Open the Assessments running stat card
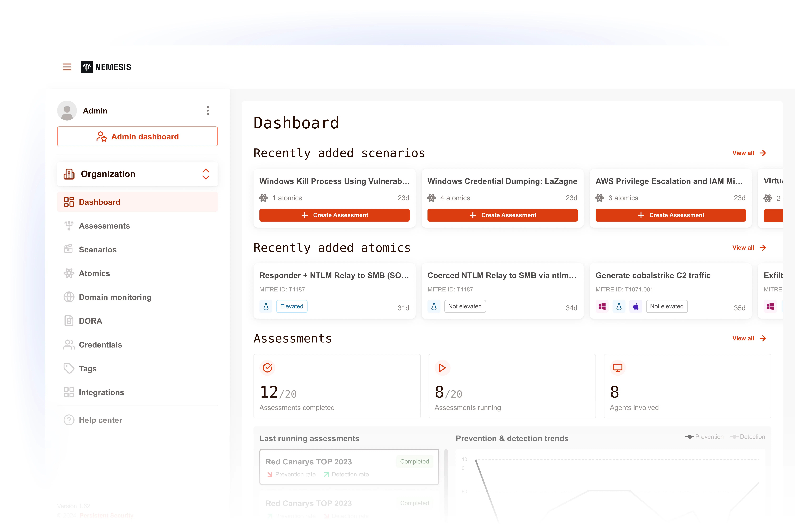 [x=512, y=386]
